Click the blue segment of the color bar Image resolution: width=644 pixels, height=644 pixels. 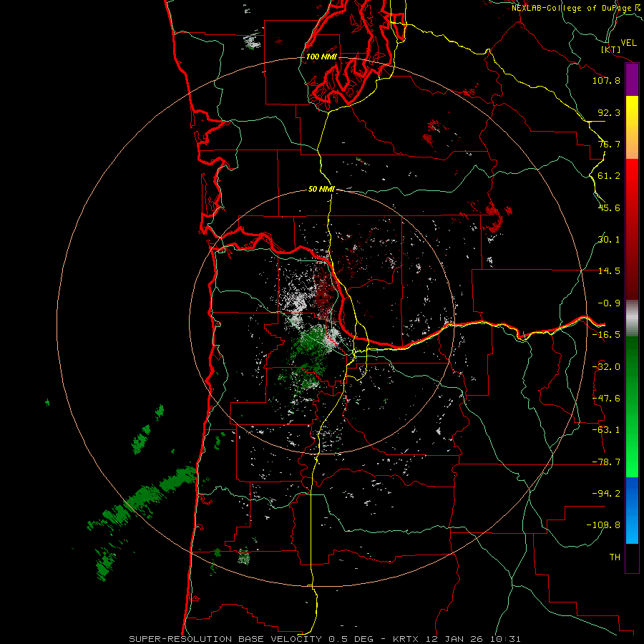pos(632,510)
